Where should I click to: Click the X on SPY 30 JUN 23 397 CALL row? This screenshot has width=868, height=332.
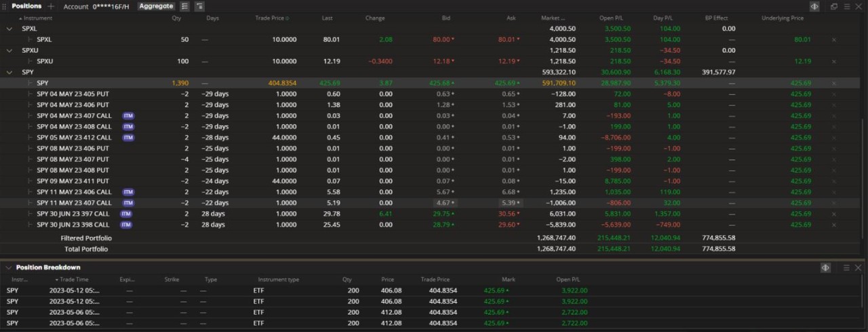pyautogui.click(x=834, y=214)
